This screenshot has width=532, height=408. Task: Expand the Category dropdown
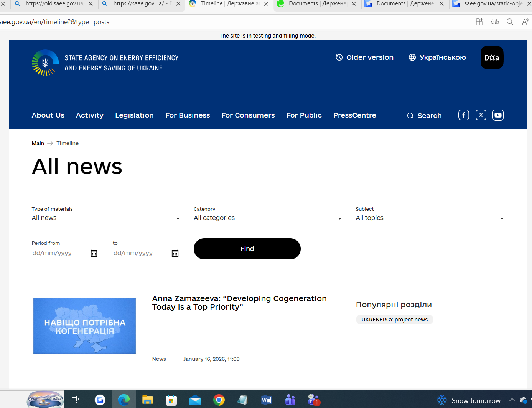[267, 218]
